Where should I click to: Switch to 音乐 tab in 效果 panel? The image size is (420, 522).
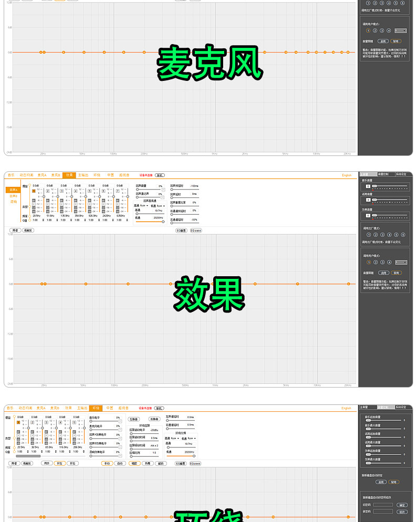coord(11,175)
